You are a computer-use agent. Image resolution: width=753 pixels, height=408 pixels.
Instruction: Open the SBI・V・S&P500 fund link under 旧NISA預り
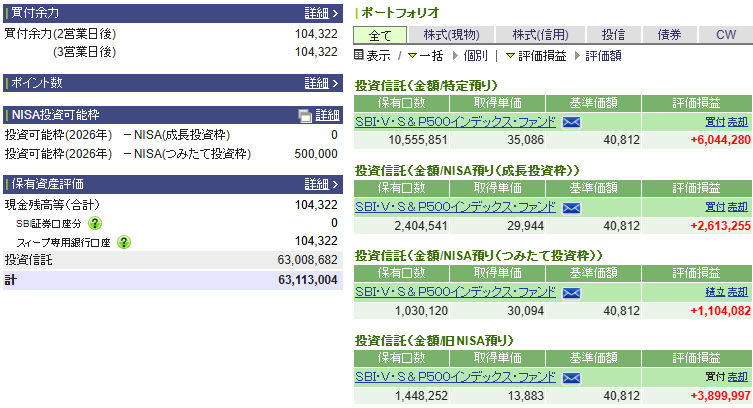click(455, 377)
